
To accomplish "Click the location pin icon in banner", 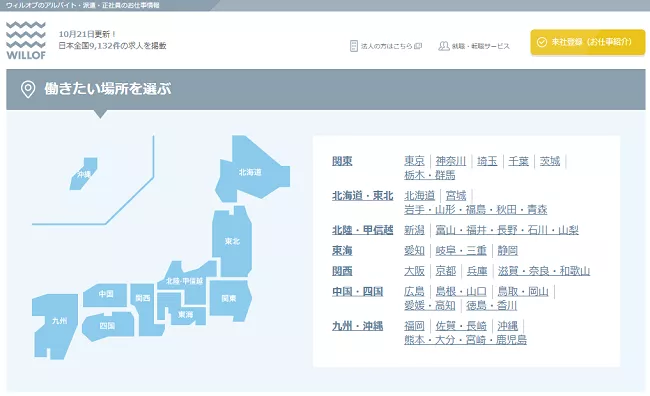I will pos(28,89).
